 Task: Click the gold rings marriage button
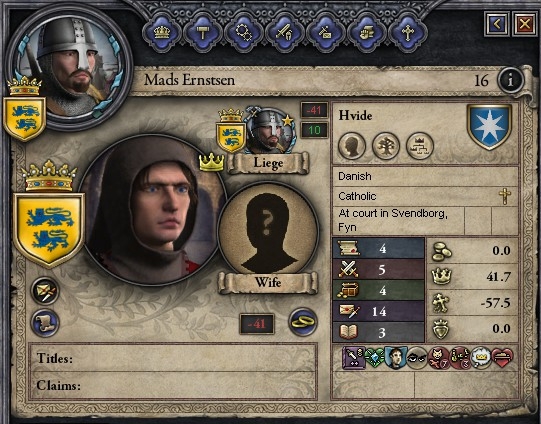(303, 322)
